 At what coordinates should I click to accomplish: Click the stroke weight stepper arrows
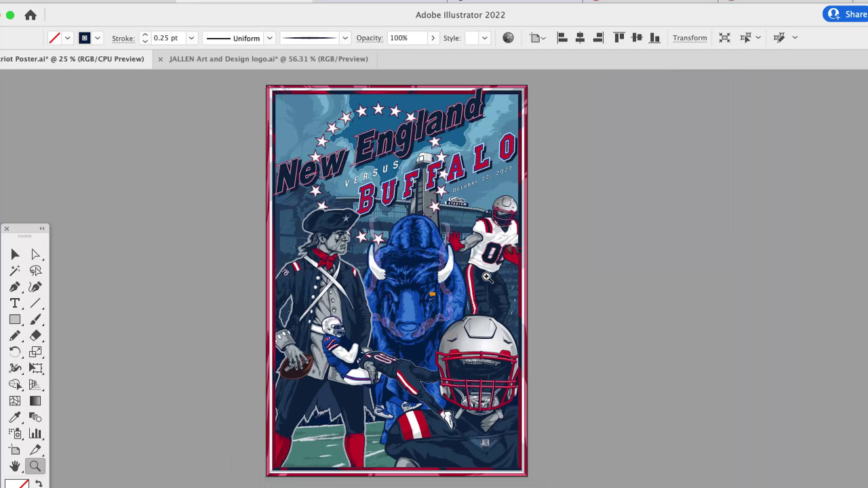tap(144, 38)
